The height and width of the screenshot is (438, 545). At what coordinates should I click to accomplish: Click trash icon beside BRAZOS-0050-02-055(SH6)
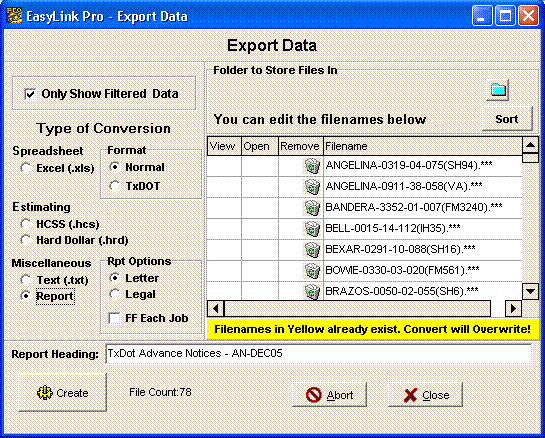tap(312, 291)
